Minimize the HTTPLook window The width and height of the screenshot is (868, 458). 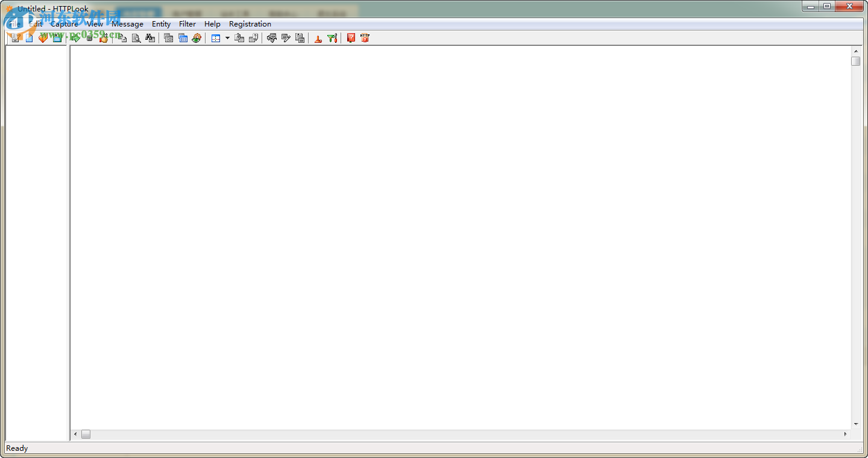811,7
